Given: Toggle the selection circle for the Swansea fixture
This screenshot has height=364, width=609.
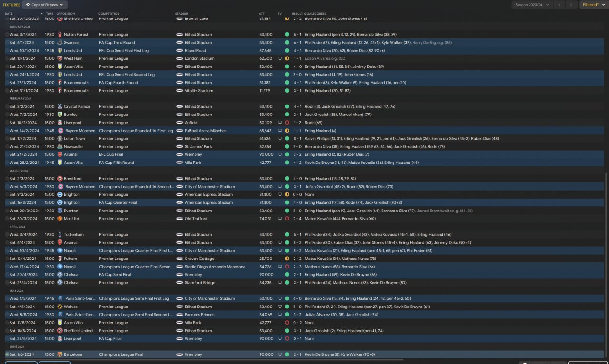Looking at the screenshot, I should (x=7, y=43).
